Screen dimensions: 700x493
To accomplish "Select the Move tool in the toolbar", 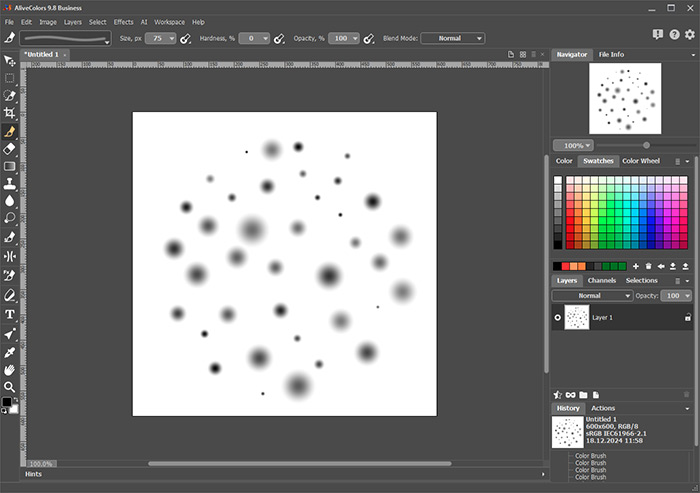I will click(x=9, y=60).
